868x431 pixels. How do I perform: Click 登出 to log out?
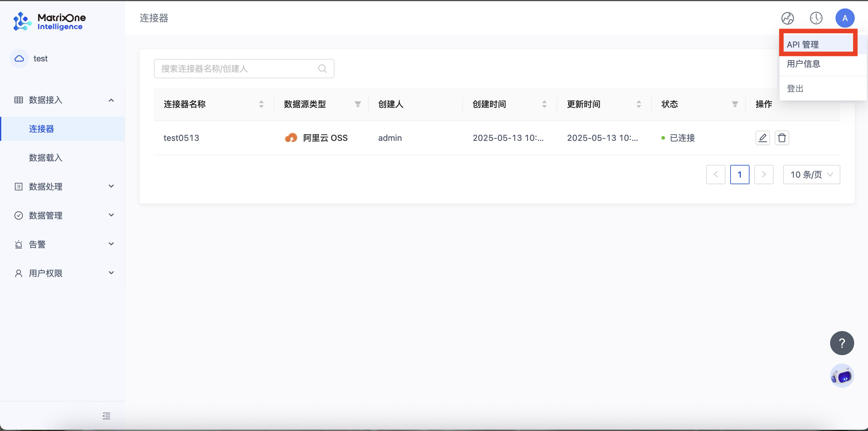coord(795,88)
